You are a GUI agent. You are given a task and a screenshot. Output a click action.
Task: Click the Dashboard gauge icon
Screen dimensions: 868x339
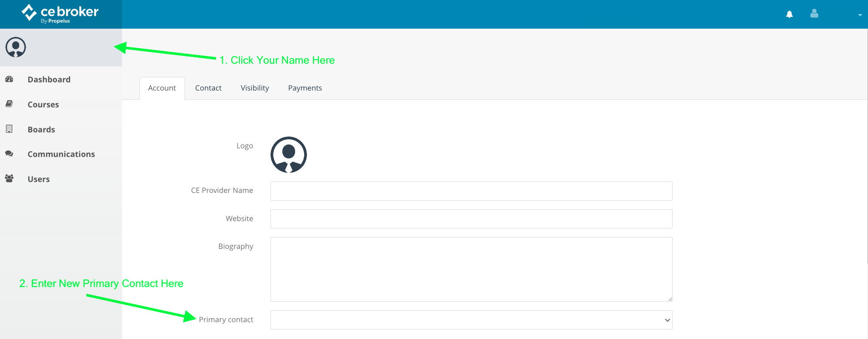[x=9, y=79]
